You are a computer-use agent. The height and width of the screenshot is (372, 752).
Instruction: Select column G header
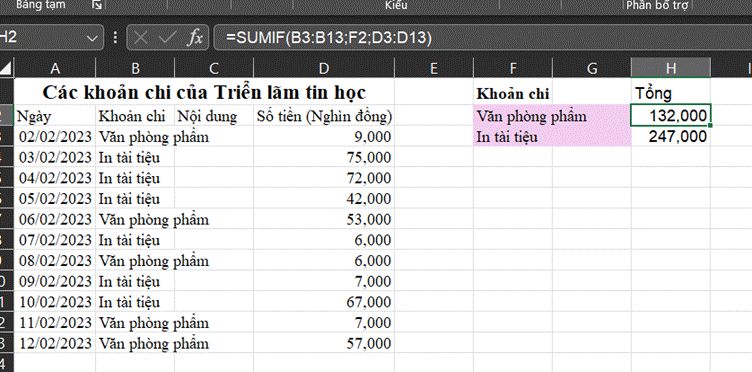tap(592, 69)
